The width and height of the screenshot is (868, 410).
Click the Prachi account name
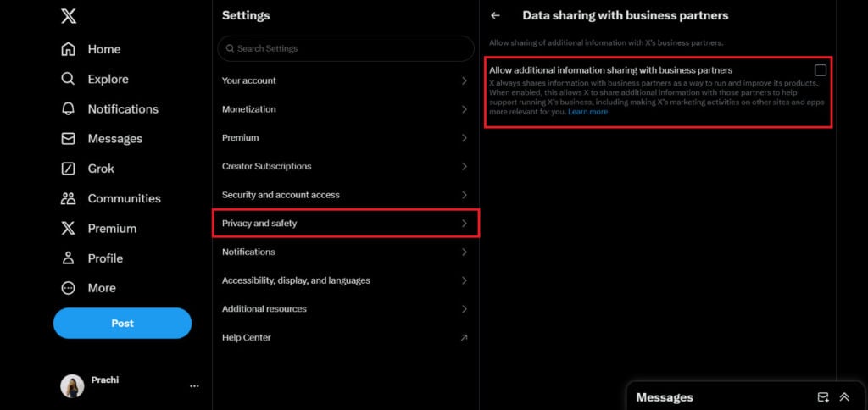click(104, 380)
